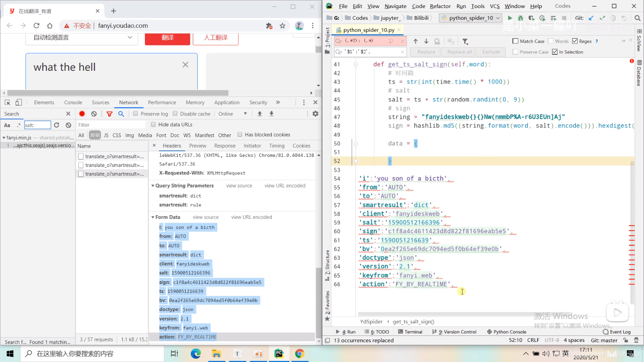Click the Windows taskbar search box
The image size is (644, 362).
(x=92, y=354)
